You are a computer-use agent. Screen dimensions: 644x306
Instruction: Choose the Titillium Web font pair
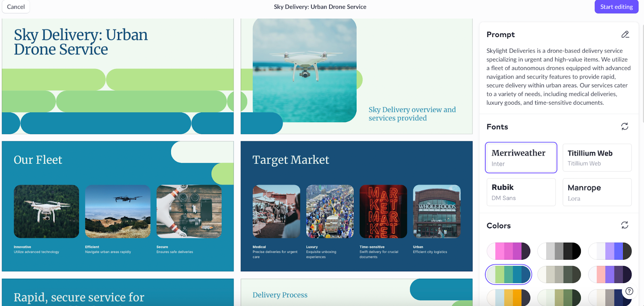click(x=597, y=157)
